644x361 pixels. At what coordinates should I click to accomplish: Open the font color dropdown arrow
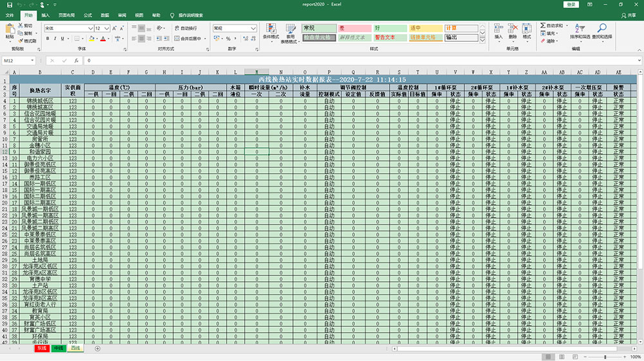[x=109, y=39]
